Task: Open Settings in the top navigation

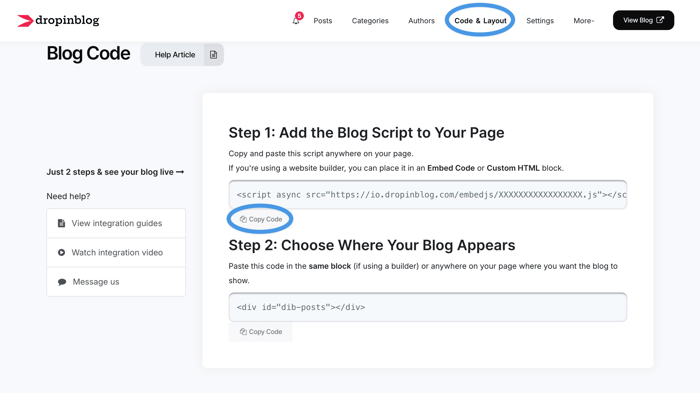Action: [x=540, y=21]
